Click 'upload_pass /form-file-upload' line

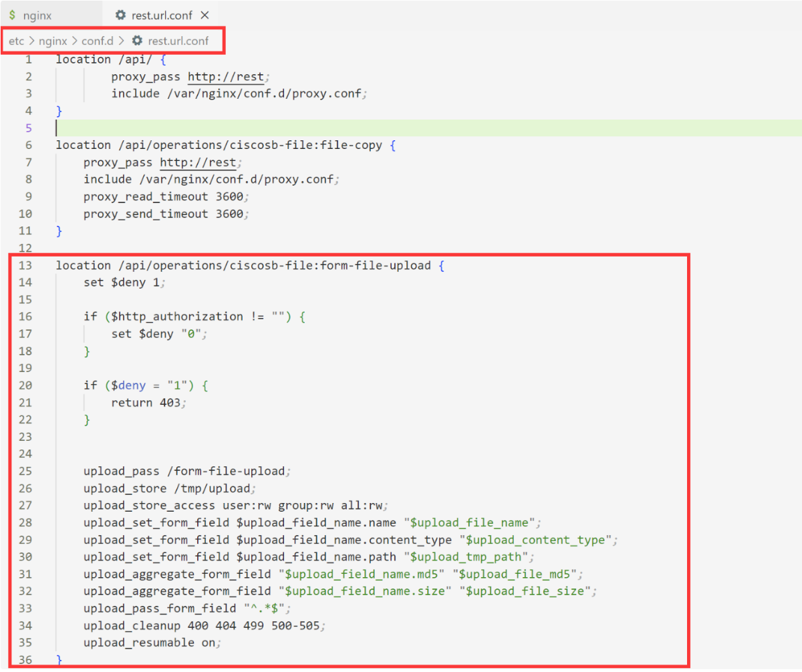pos(188,471)
